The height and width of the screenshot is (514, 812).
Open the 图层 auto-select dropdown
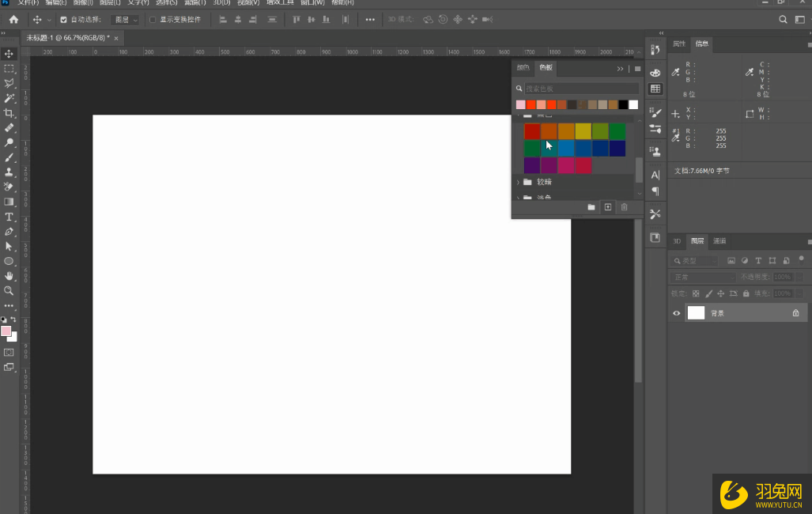[125, 20]
